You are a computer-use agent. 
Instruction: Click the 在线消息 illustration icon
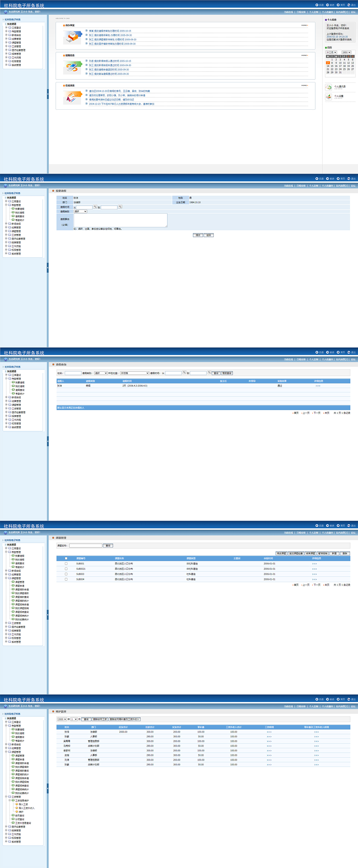[x=72, y=97]
